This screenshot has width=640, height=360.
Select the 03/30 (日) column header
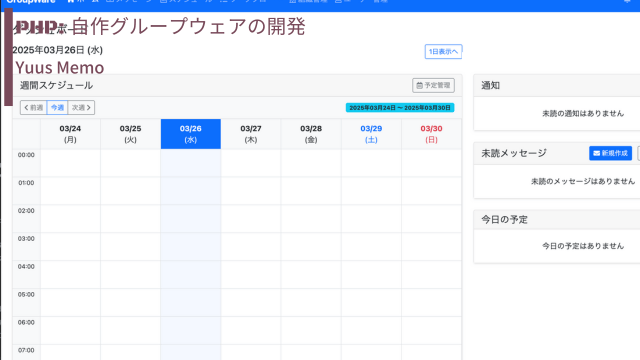431,134
